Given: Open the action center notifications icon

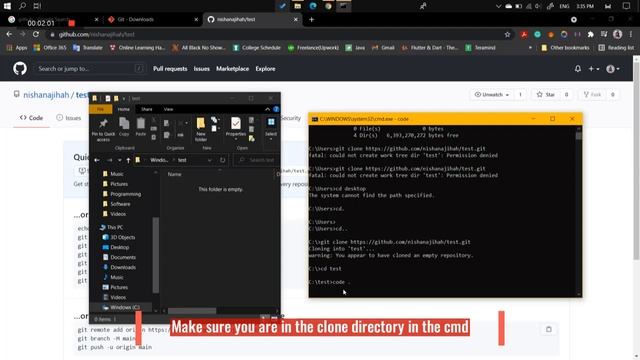Looking at the screenshot, I should pyautogui.click(x=626, y=6).
